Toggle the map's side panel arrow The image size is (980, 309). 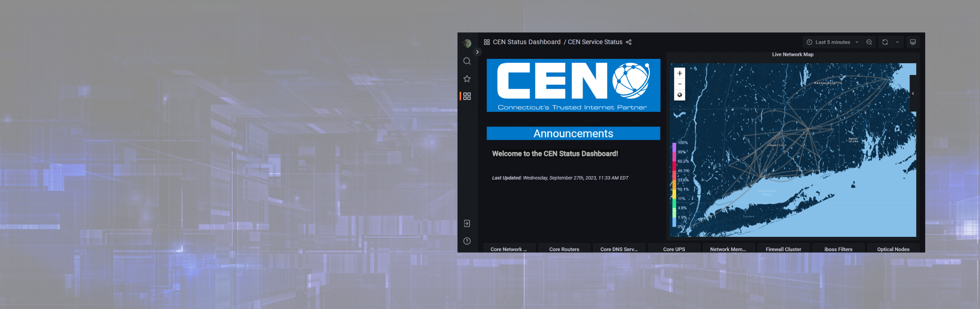(913, 93)
